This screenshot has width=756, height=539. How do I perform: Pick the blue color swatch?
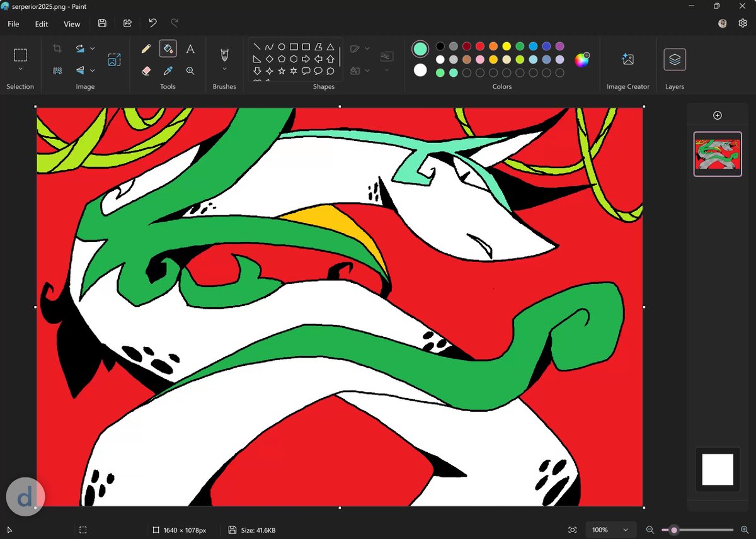(533, 46)
